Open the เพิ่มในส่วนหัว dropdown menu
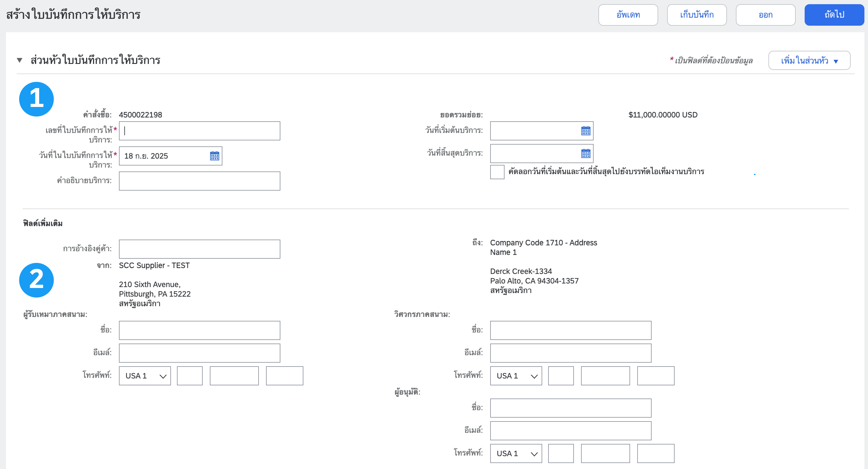The image size is (868, 469). [809, 61]
